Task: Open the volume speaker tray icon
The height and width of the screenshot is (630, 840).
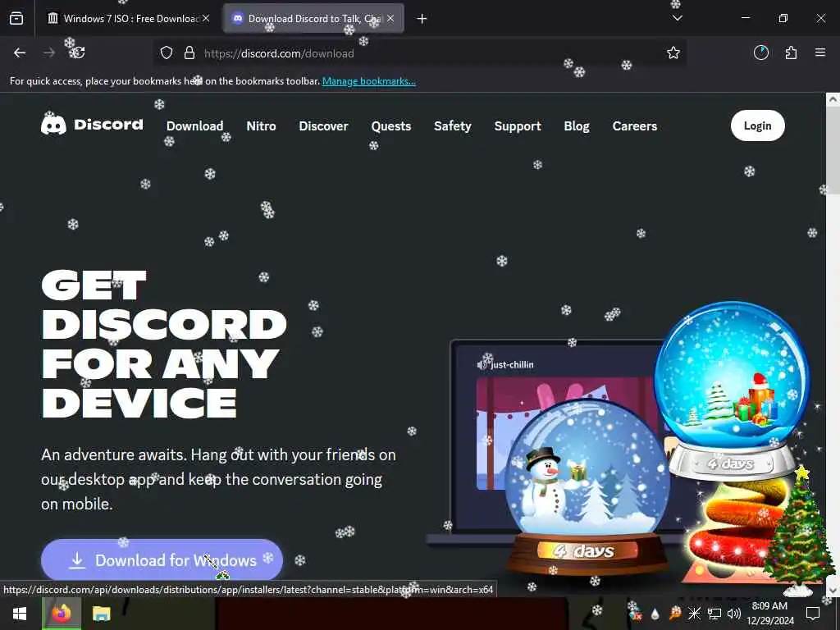Action: click(734, 614)
